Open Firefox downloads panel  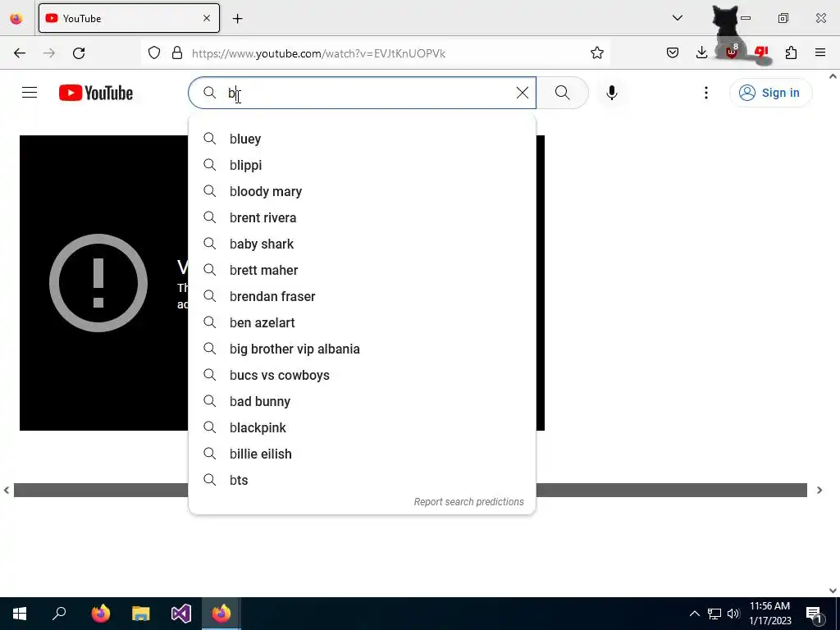click(x=702, y=53)
